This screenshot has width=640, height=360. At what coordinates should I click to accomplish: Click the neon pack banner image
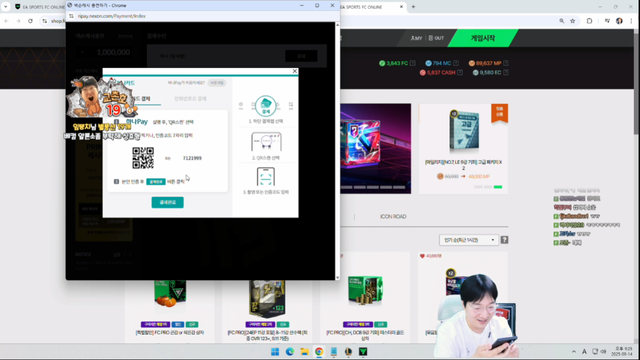click(376, 148)
